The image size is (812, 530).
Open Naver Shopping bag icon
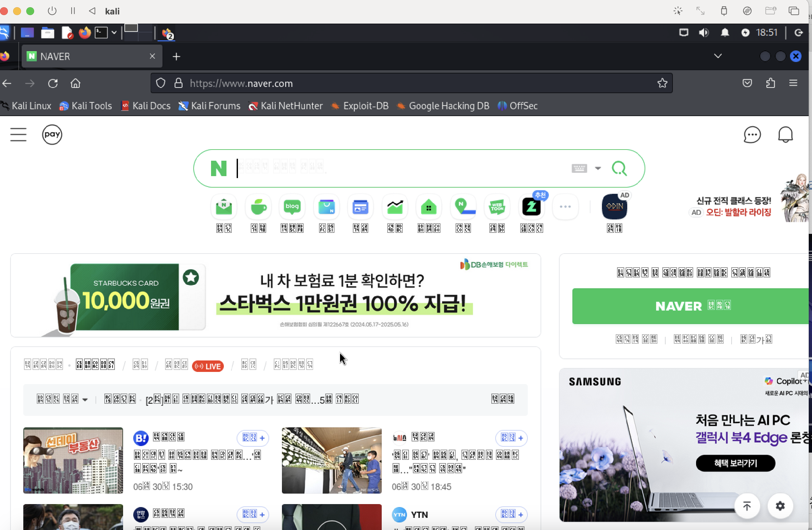pyautogui.click(x=327, y=207)
